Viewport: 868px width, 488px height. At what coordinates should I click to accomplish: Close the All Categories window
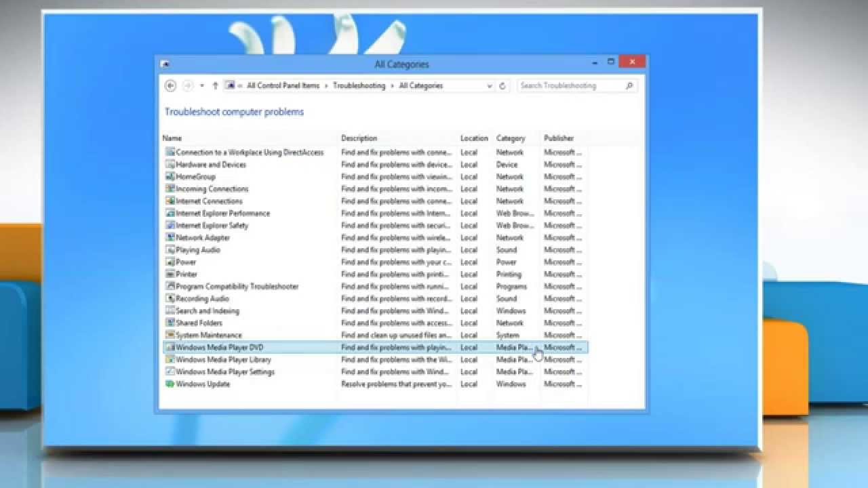[632, 62]
